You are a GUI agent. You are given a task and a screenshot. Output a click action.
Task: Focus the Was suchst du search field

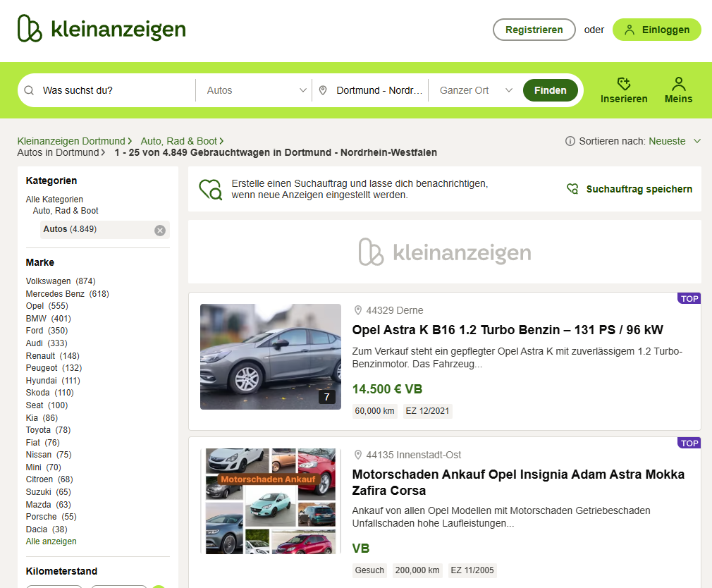113,90
